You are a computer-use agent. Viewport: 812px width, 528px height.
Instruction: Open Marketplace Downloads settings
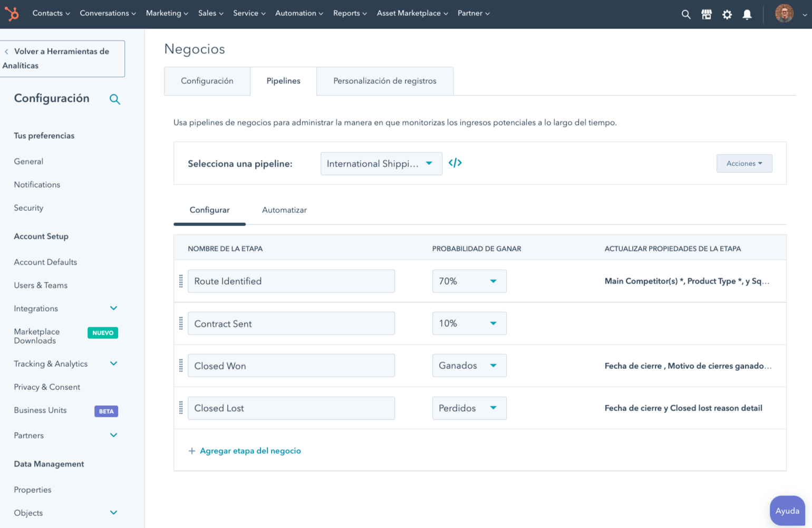[37, 336]
